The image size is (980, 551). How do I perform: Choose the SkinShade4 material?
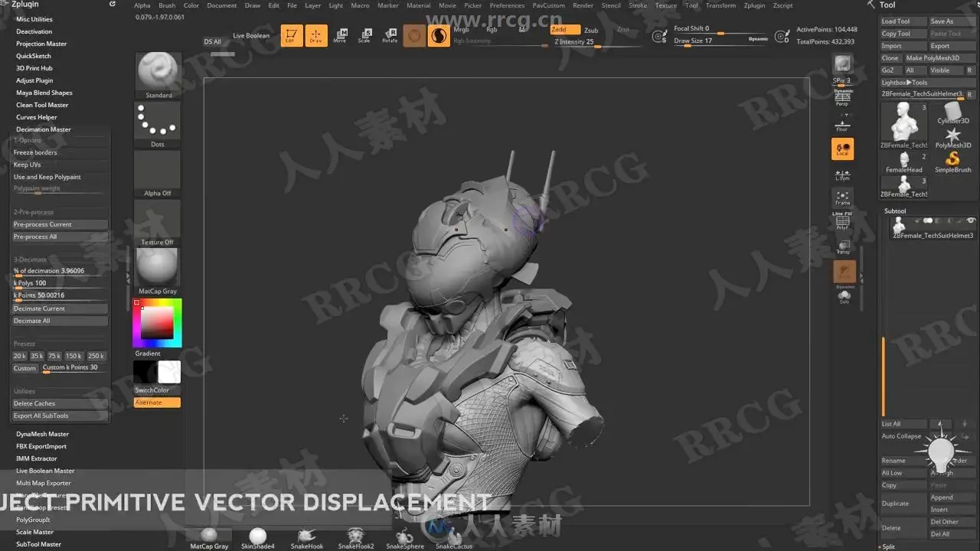pos(258,538)
